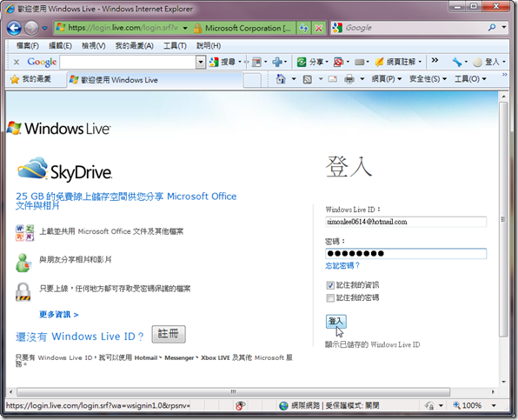Viewport: 518px width, 420px height.
Task: Open the 忘記密碼? forgot password link
Action: (x=342, y=266)
